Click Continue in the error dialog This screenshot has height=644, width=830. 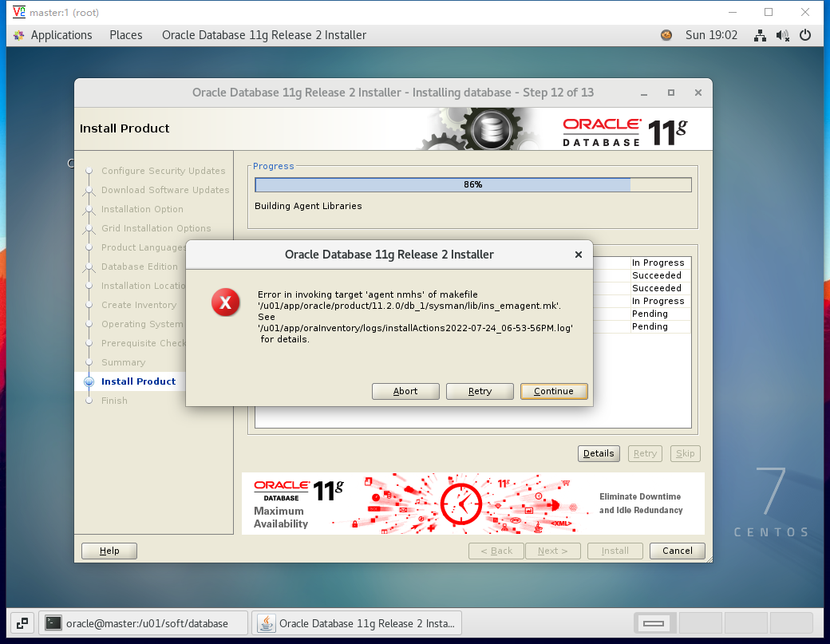pyautogui.click(x=554, y=391)
